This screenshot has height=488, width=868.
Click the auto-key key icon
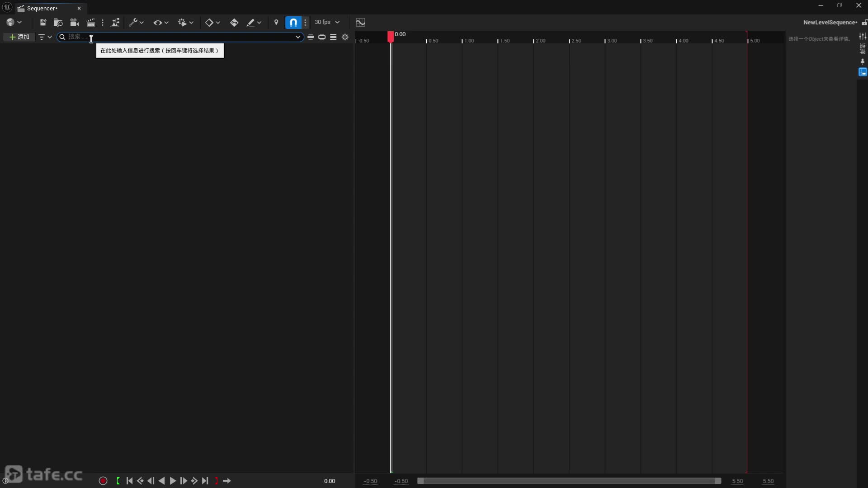click(x=234, y=23)
